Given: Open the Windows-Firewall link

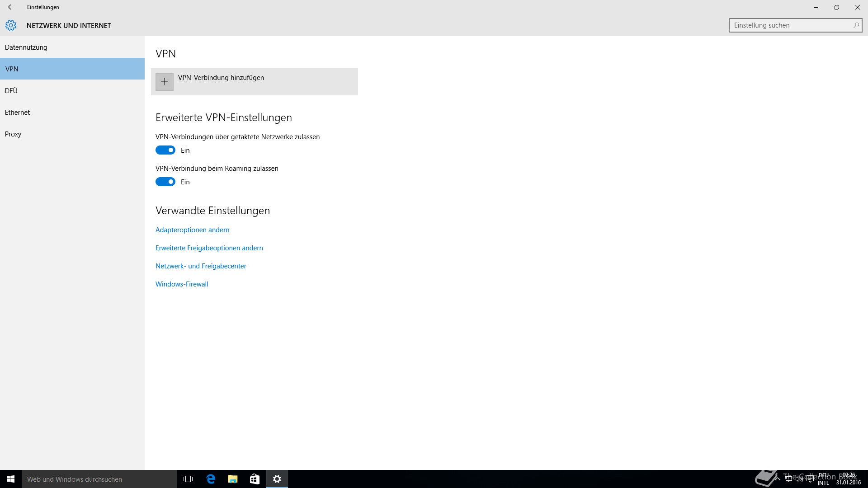Looking at the screenshot, I should (182, 284).
